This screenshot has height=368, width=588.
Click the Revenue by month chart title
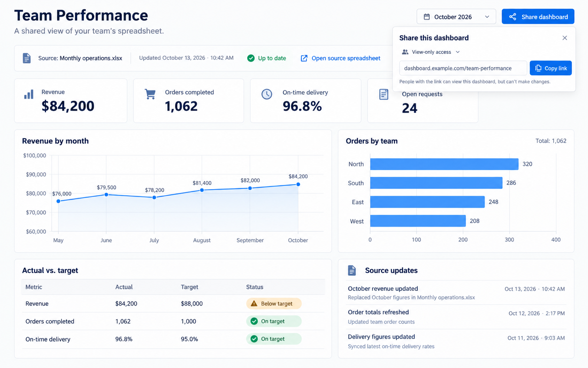tap(55, 141)
